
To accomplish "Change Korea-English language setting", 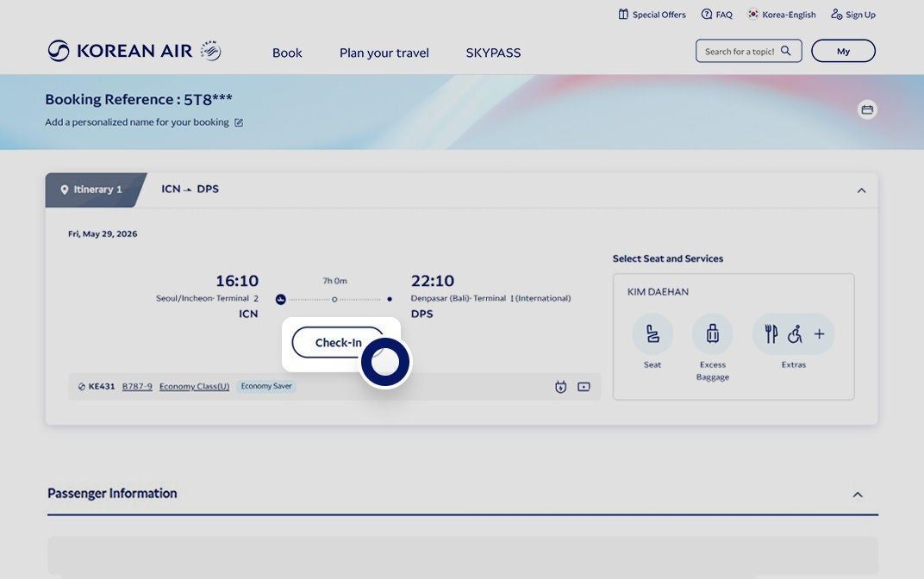I will 782,15.
